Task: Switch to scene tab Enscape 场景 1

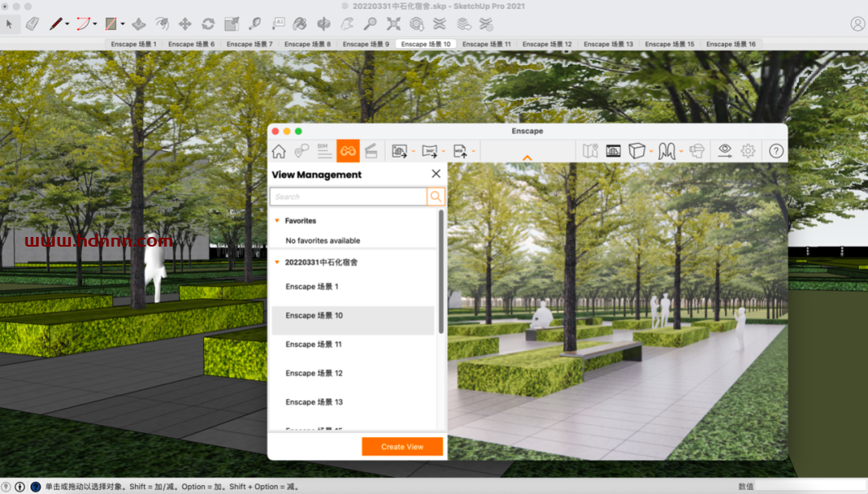Action: coord(133,43)
